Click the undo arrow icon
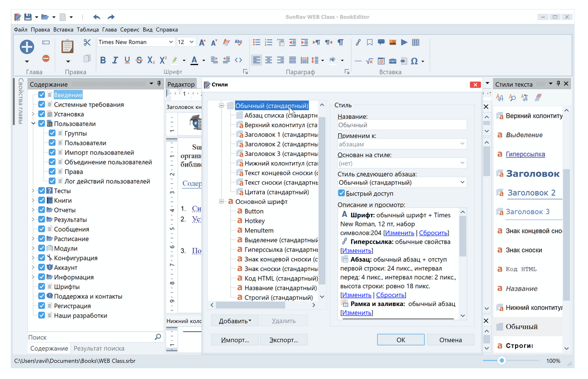The height and width of the screenshot is (379, 588). point(96,17)
